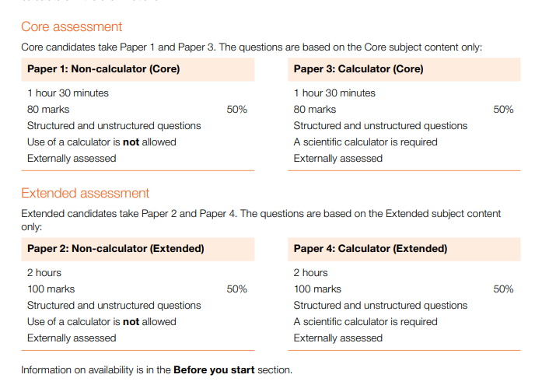549x392 pixels.
Task: Select the Paper 3: Calculator (Core) header
Action: (x=358, y=69)
